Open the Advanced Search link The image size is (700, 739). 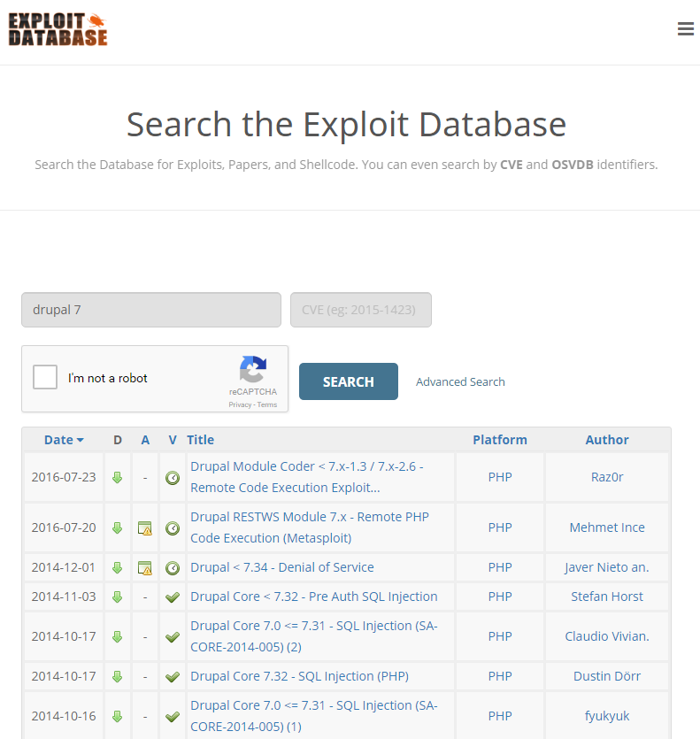(x=460, y=381)
